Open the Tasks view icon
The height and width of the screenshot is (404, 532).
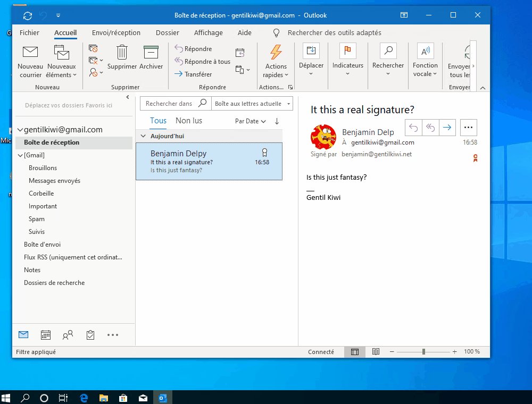tap(90, 335)
